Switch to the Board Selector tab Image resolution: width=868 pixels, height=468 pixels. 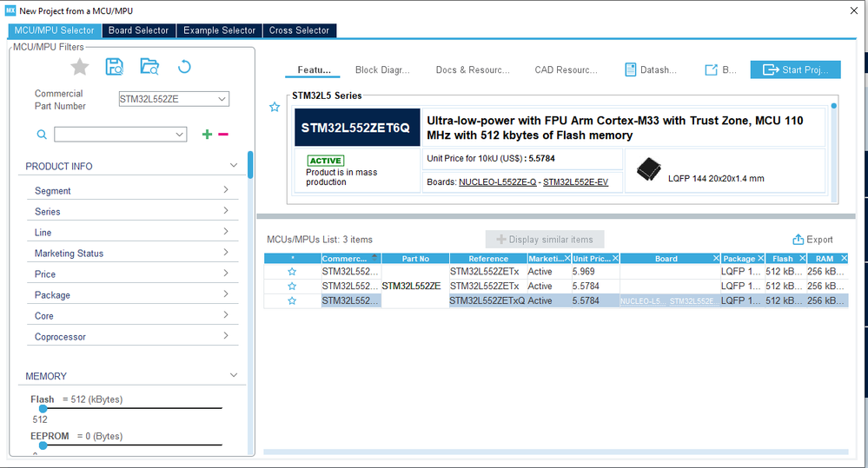pyautogui.click(x=138, y=30)
